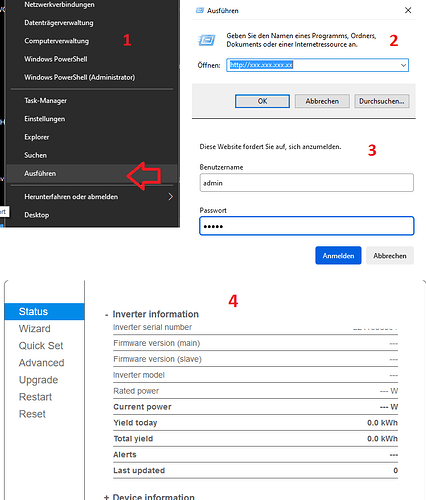Switch to the Wizard sidebar tab
Viewport: 426px width, 500px height.
point(35,329)
